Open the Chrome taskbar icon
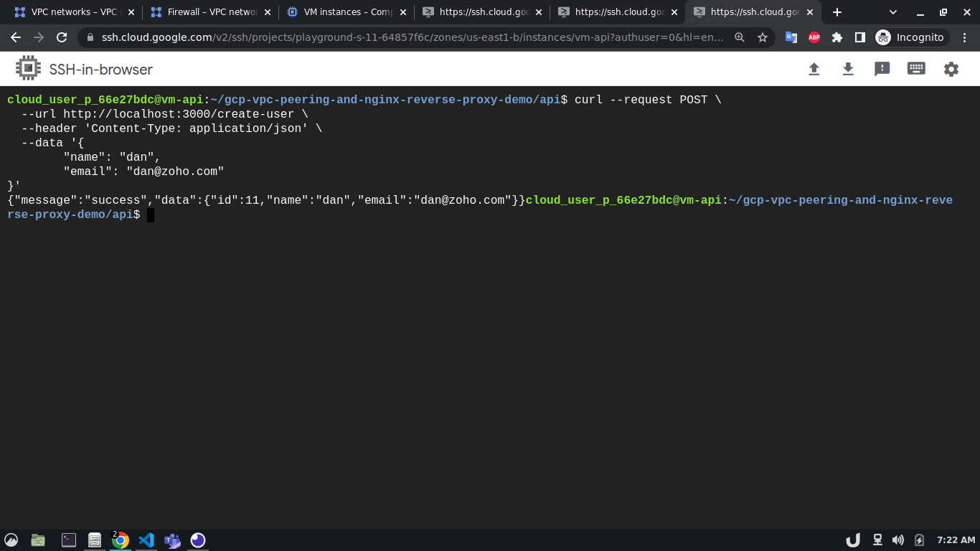Viewport: 980px width, 551px height. (x=121, y=540)
